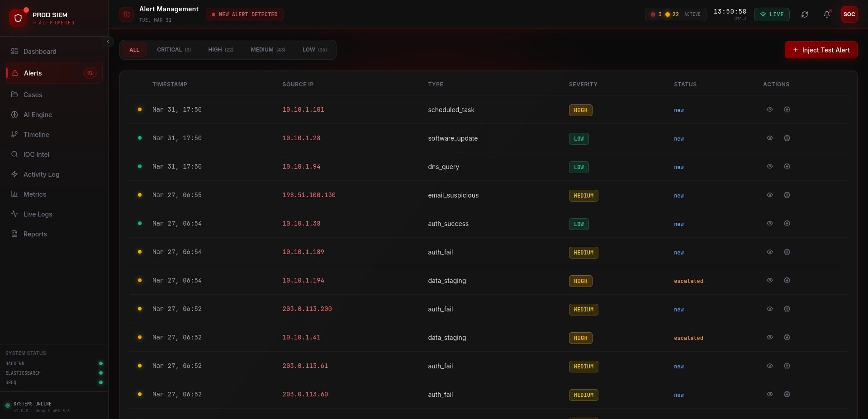Screen dimensions: 868x419
Task: Click source IP 203.0.113.200
Action: coord(307,309)
